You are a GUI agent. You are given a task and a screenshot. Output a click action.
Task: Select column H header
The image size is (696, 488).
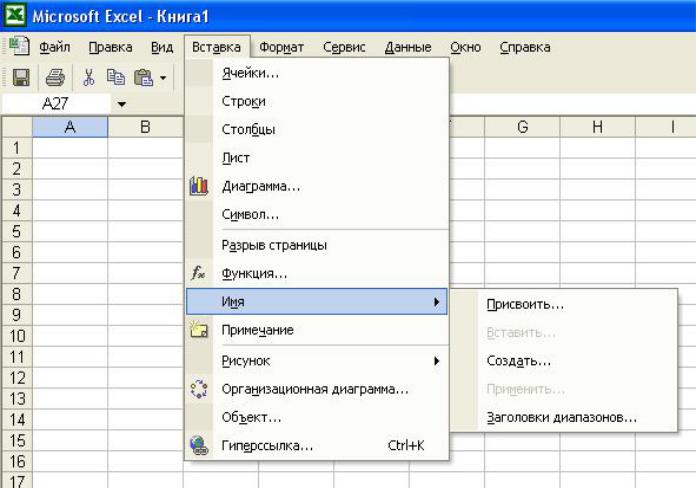pyautogui.click(x=597, y=127)
